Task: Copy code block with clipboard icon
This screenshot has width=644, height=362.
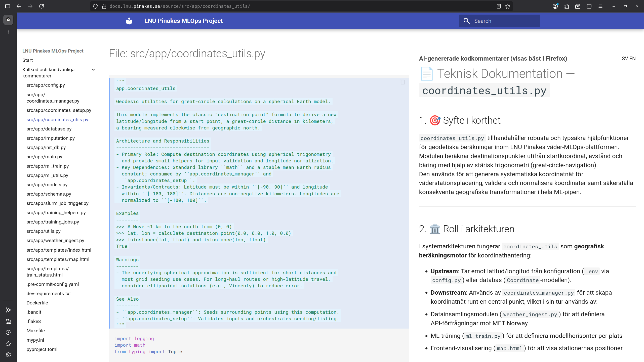Action: click(402, 82)
